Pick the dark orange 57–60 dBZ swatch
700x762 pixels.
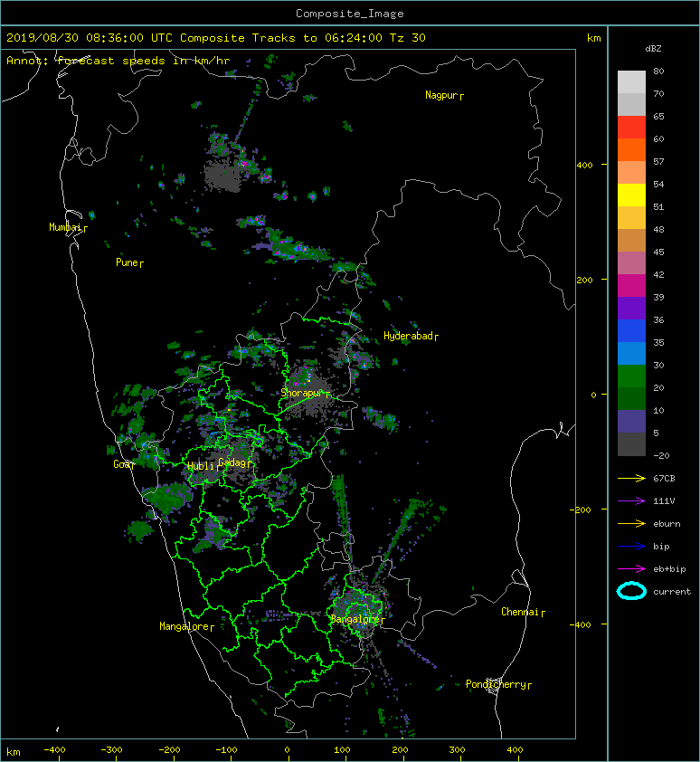(x=631, y=150)
